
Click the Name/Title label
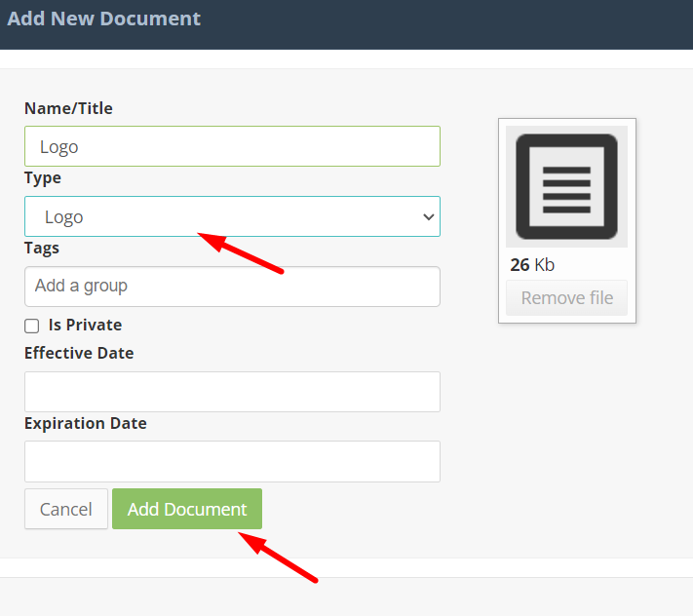point(68,108)
